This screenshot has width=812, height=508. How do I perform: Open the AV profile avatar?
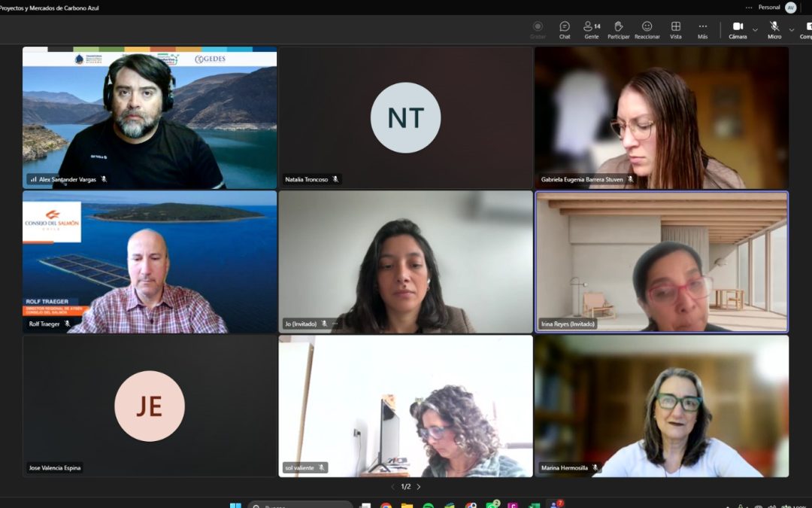click(x=791, y=8)
